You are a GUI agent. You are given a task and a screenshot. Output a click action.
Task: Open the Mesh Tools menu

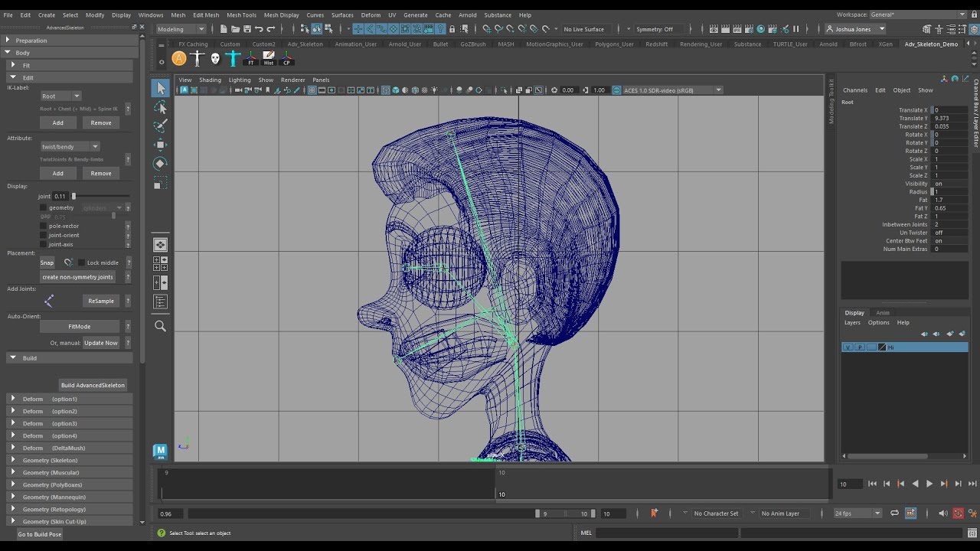click(x=241, y=15)
